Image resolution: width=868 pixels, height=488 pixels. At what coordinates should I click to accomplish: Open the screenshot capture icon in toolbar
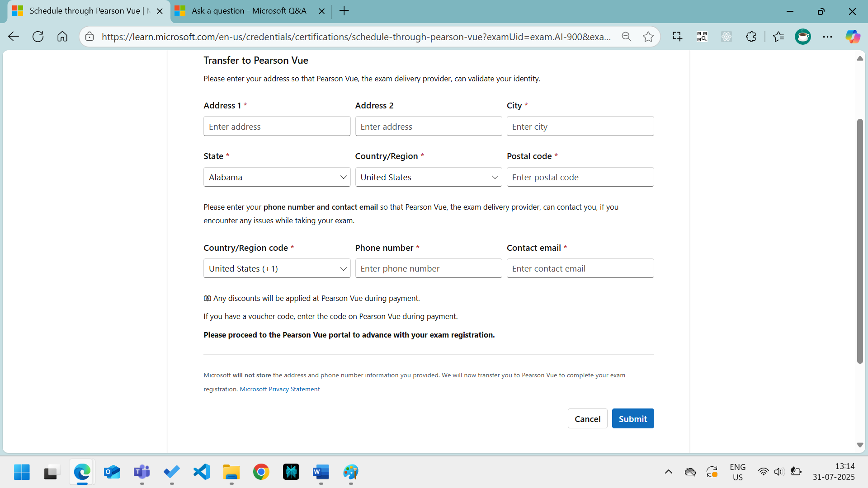(677, 37)
